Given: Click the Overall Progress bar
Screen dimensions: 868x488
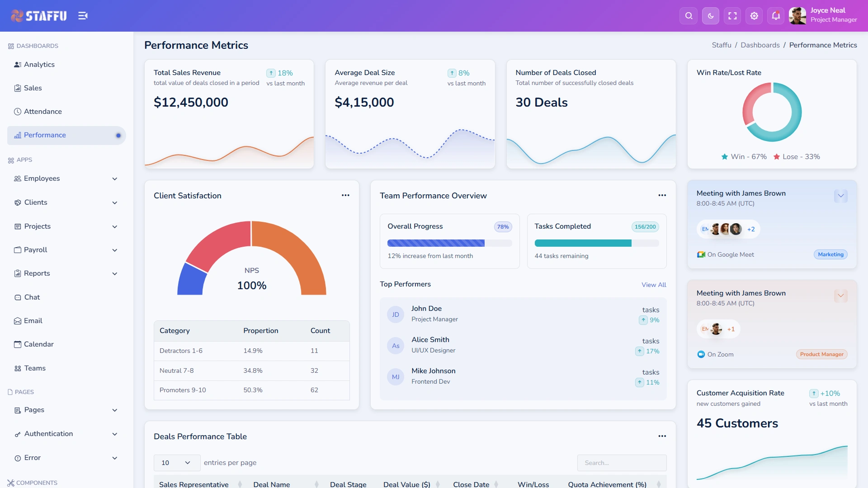Looking at the screenshot, I should click(449, 243).
